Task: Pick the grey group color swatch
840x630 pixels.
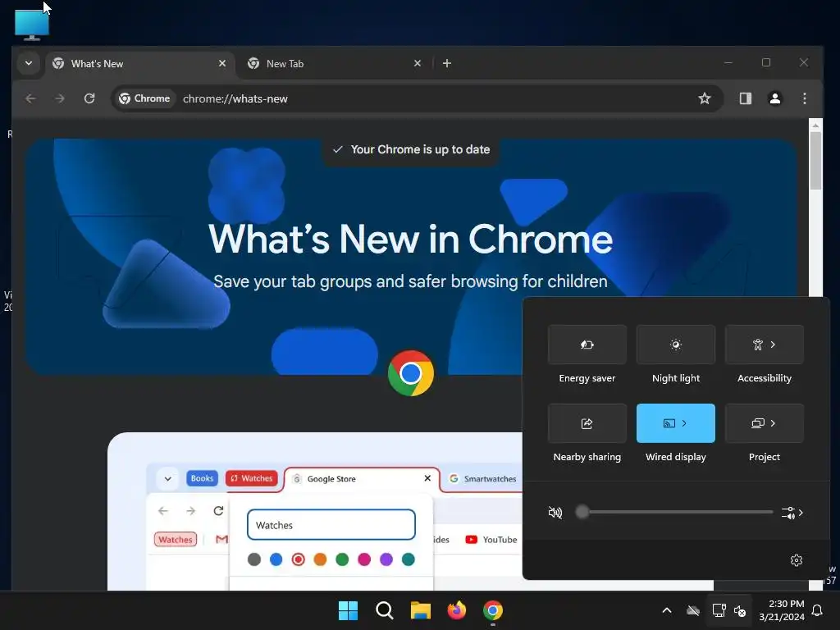Action: pyautogui.click(x=254, y=559)
